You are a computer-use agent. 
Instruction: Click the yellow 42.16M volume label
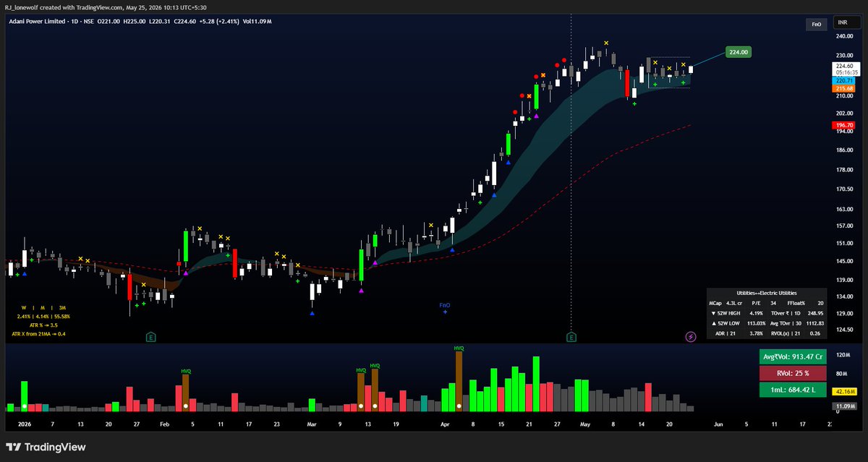click(846, 391)
